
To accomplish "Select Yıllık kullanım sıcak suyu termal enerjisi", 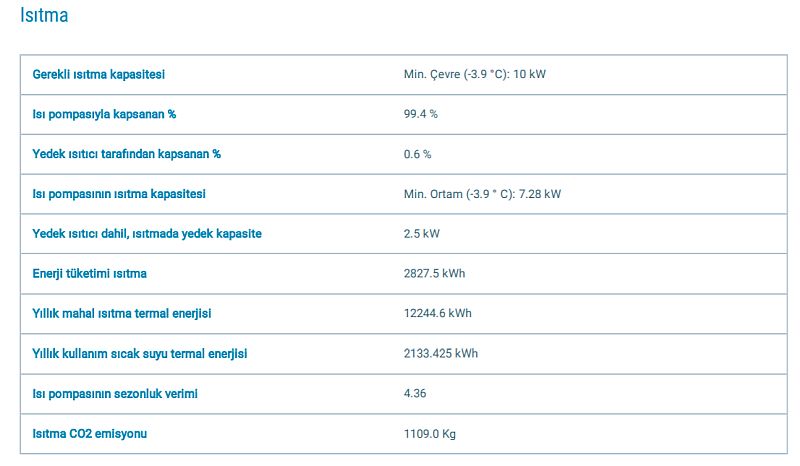I will tap(140, 354).
